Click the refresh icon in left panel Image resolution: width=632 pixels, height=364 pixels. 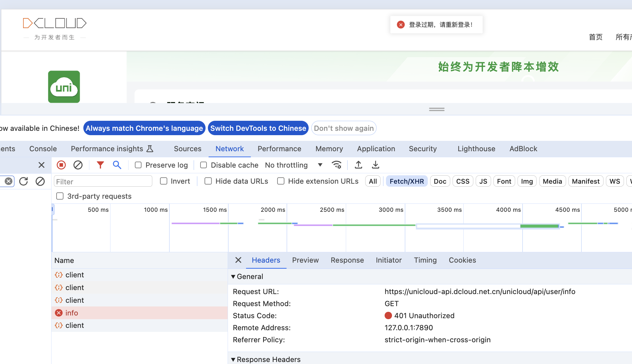click(x=23, y=181)
